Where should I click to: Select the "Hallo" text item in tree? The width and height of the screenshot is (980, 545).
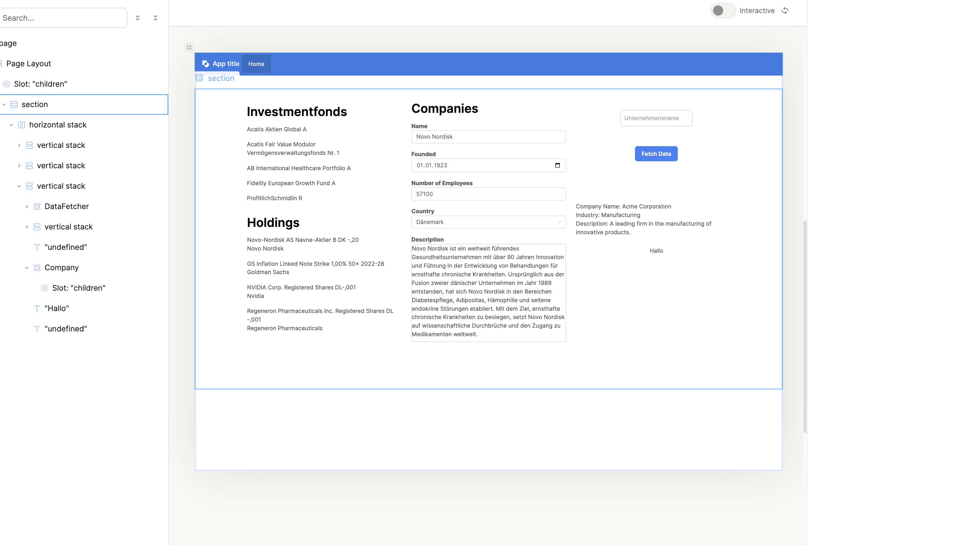tap(57, 308)
